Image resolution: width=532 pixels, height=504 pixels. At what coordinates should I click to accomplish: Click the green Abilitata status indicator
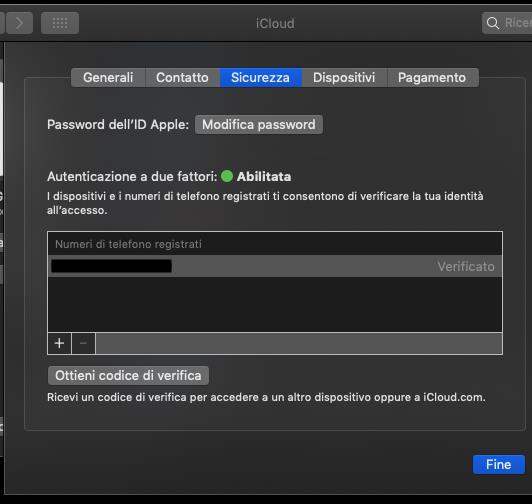(x=227, y=176)
